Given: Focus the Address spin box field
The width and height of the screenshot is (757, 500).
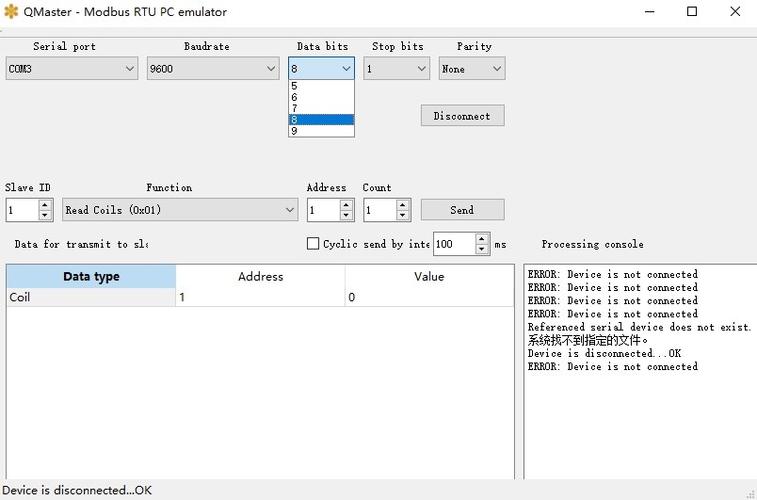Looking at the screenshot, I should [x=324, y=210].
